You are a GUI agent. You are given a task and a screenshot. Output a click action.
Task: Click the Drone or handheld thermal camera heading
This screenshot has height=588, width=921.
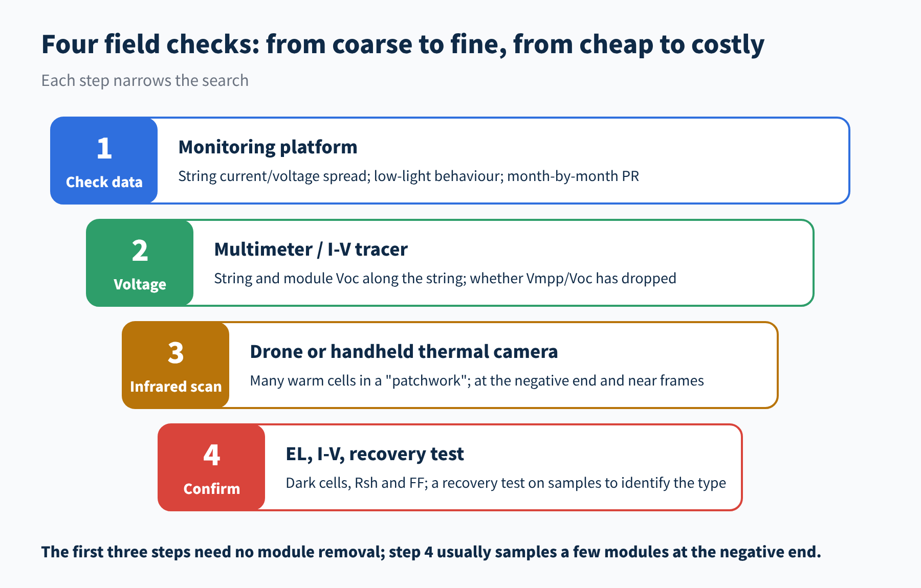tap(404, 352)
